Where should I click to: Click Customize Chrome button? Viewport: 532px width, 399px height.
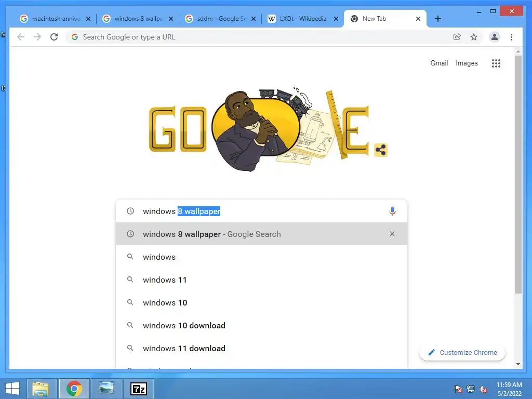click(462, 353)
